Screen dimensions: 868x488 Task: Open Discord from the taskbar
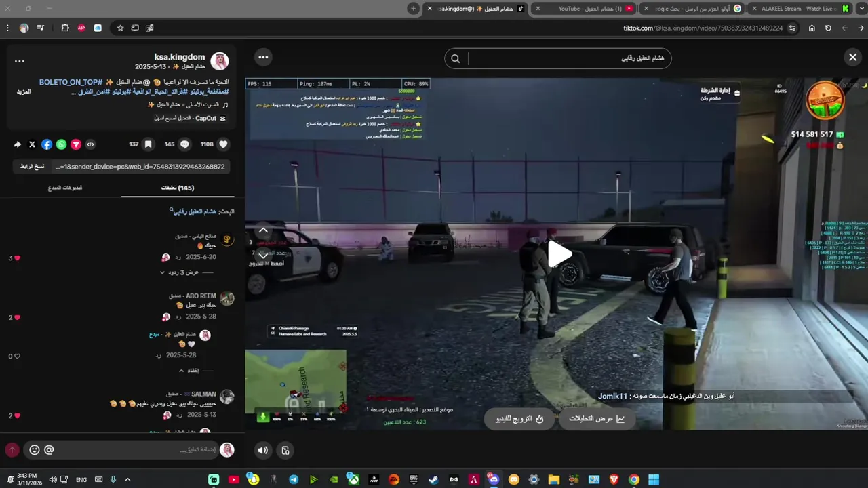tap(494, 480)
